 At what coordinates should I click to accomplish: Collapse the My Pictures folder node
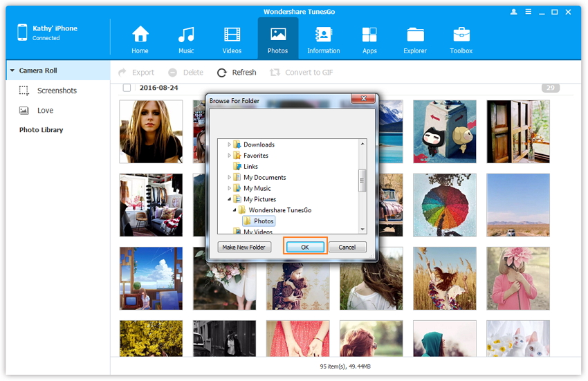click(230, 199)
